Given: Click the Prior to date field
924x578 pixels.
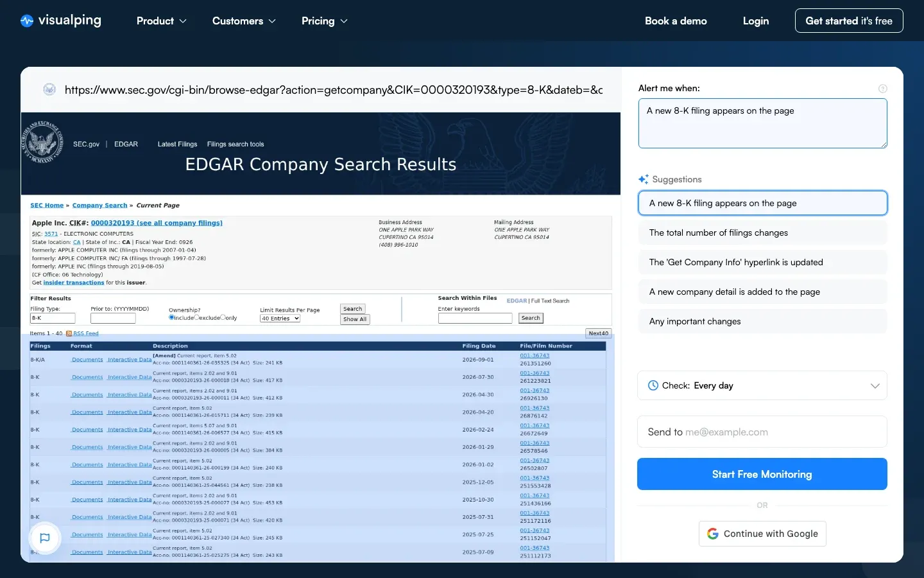Looking at the screenshot, I should (x=113, y=318).
